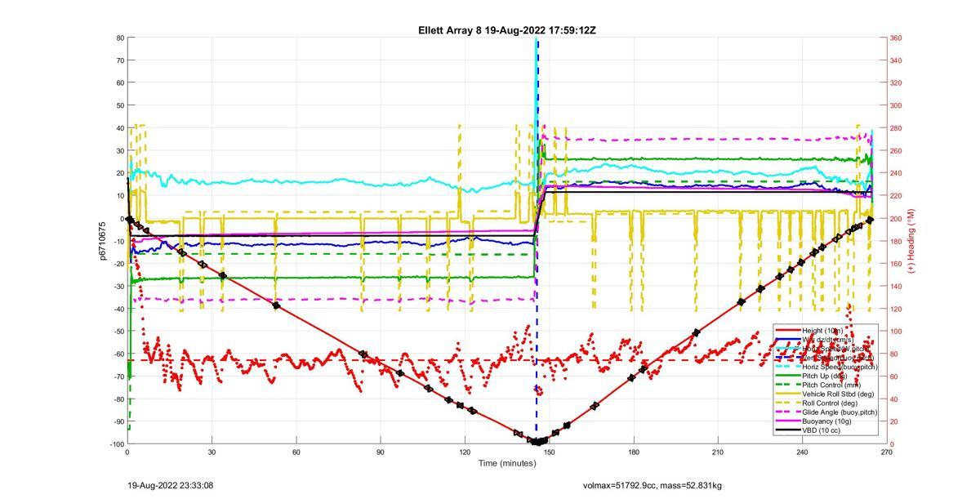Viewport: 980px width, 499px height.
Task: Click the magenta line sample beside 'Buoyancy (10g)'
Action: coord(788,421)
